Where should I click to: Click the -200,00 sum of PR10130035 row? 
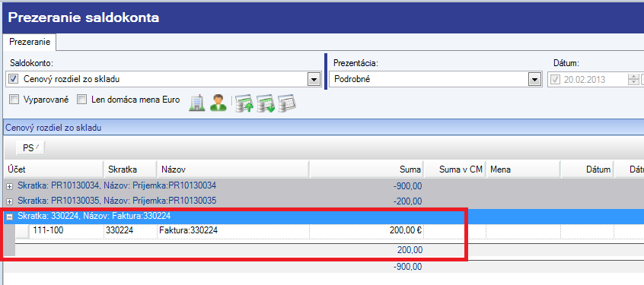tap(407, 201)
